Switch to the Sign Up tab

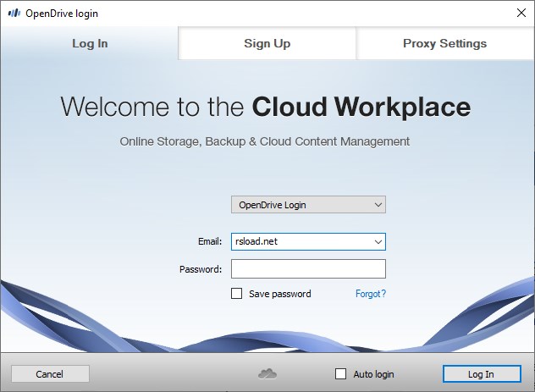[267, 43]
